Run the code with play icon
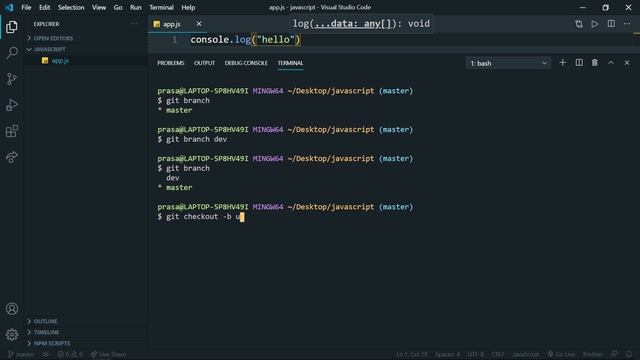640x360 pixels. (x=595, y=24)
